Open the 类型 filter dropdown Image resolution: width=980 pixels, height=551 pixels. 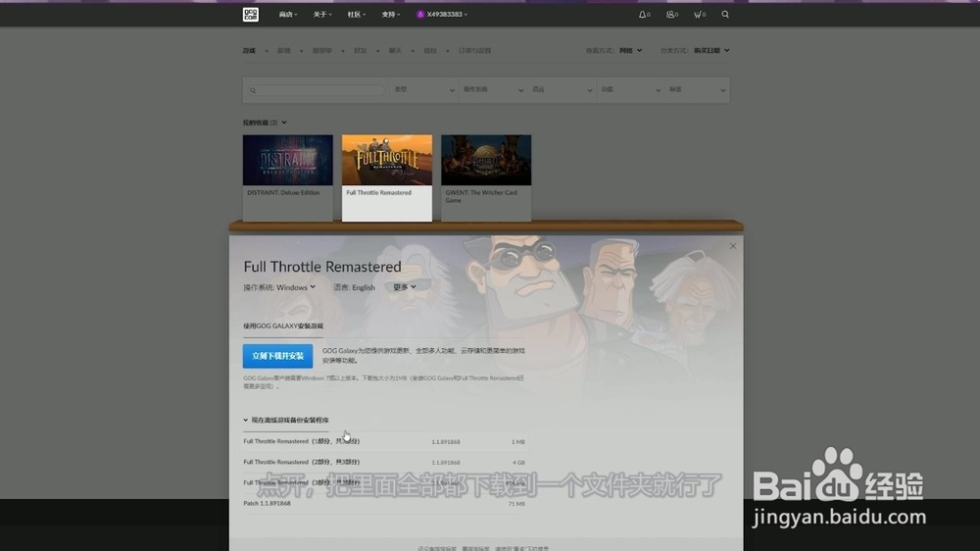[x=424, y=90]
